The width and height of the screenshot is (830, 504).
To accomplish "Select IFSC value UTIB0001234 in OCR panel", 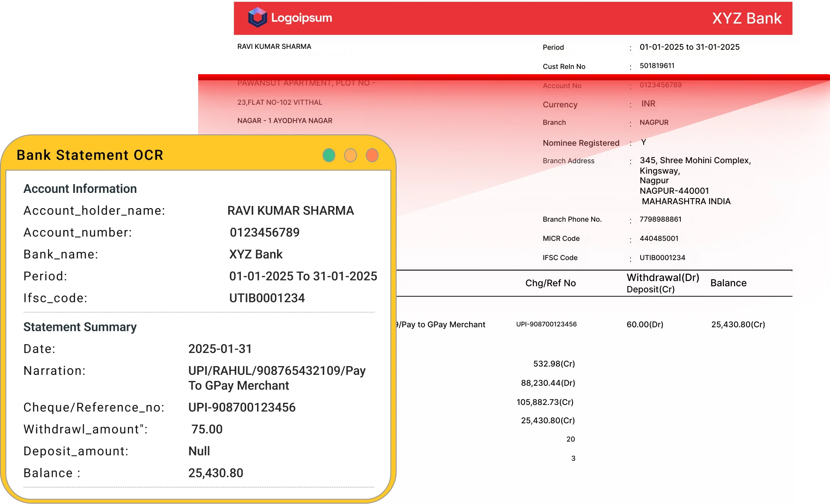I will click(267, 298).
